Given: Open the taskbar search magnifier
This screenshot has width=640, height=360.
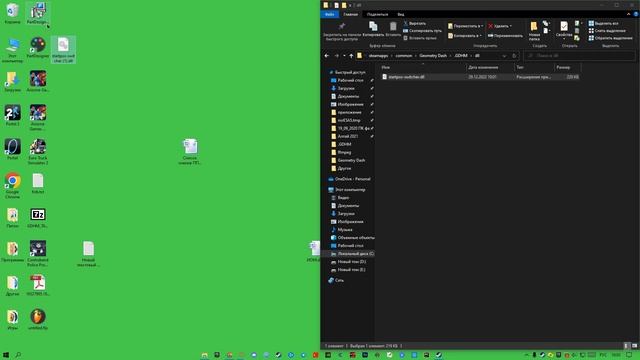Looking at the screenshot, I should 18,355.
